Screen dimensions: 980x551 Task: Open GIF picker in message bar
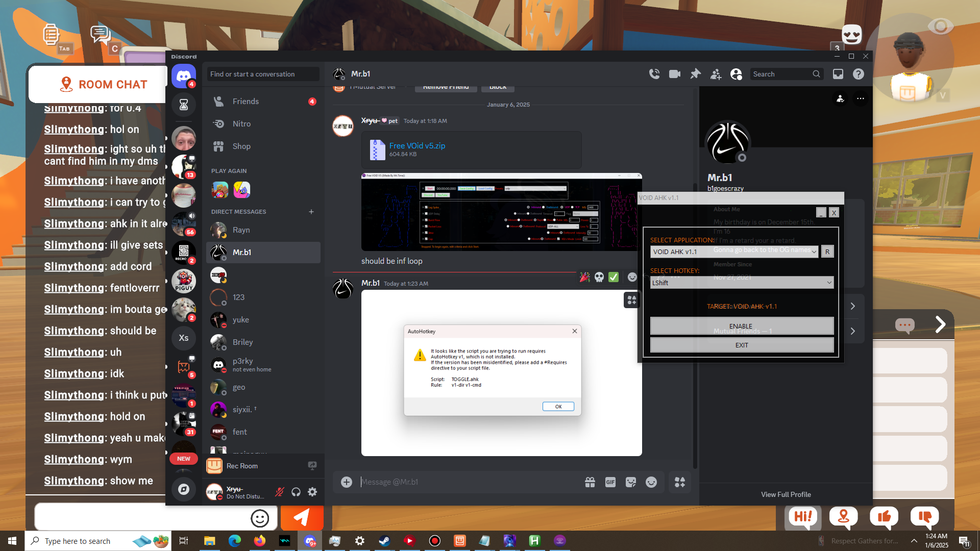pyautogui.click(x=610, y=482)
